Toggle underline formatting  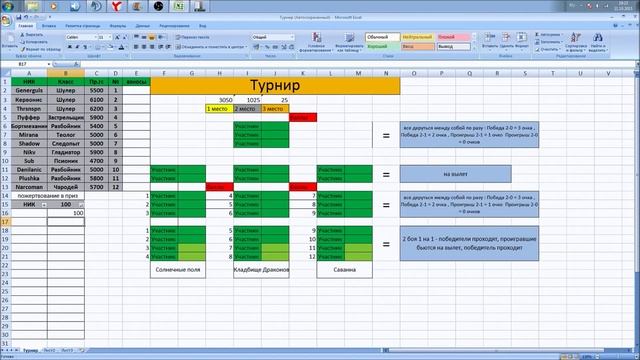pyautogui.click(x=85, y=47)
